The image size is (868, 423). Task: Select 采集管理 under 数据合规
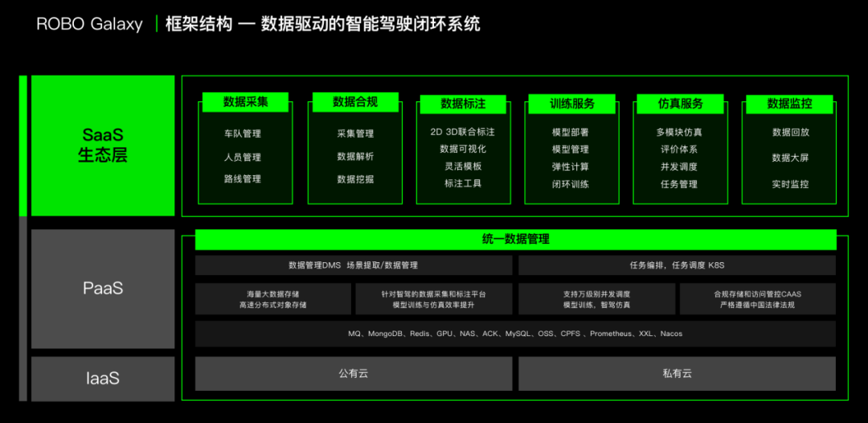pyautogui.click(x=355, y=133)
